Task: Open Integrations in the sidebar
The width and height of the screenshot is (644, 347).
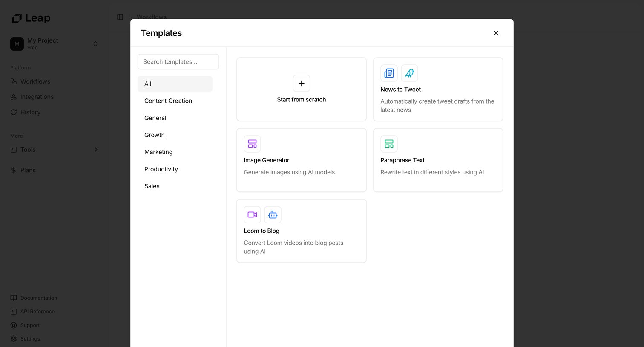Action: (x=37, y=97)
